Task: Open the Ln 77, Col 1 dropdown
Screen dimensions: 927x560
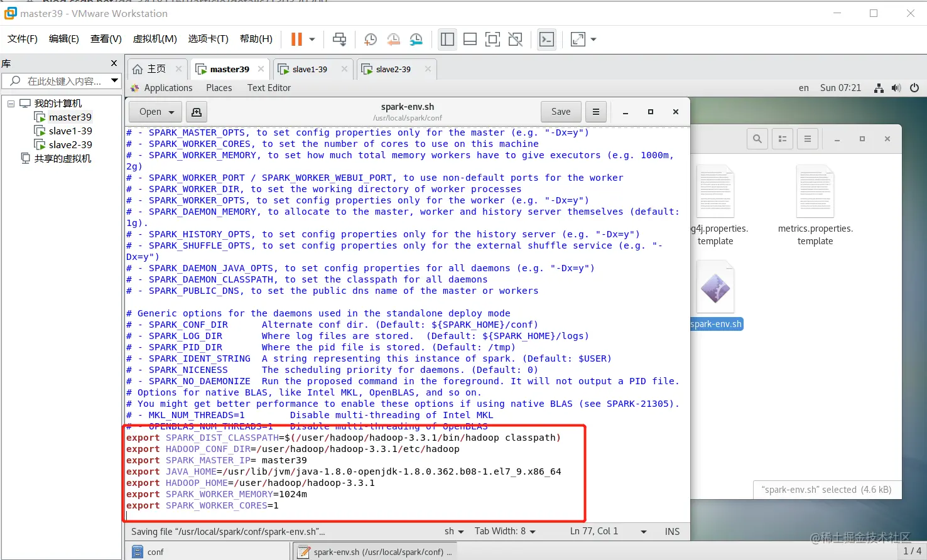Action: tap(608, 531)
